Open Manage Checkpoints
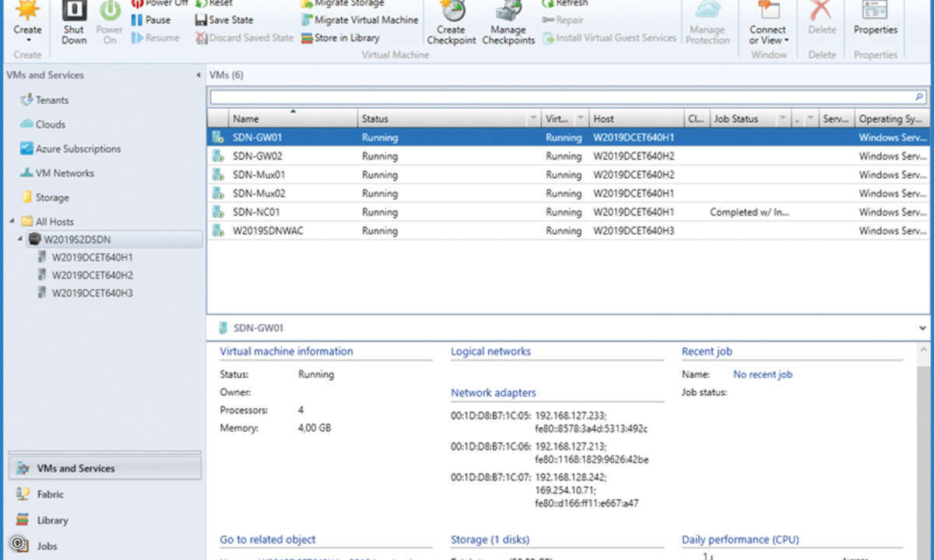The image size is (934, 560). tap(508, 22)
